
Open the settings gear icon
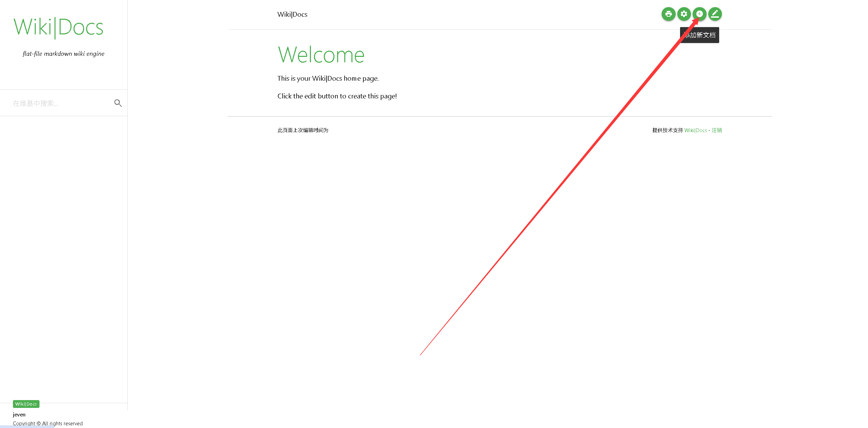click(684, 14)
